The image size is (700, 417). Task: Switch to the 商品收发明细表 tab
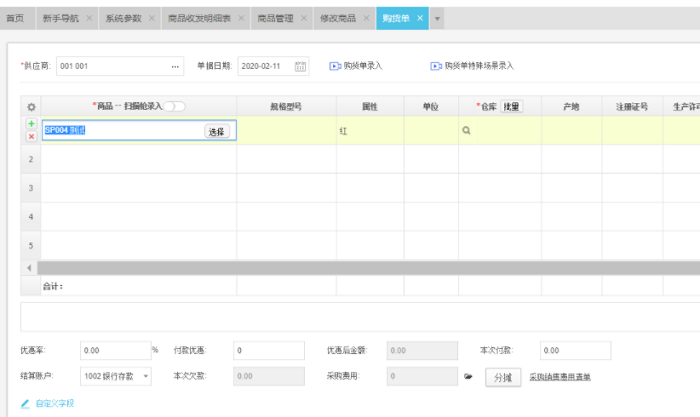[199, 18]
